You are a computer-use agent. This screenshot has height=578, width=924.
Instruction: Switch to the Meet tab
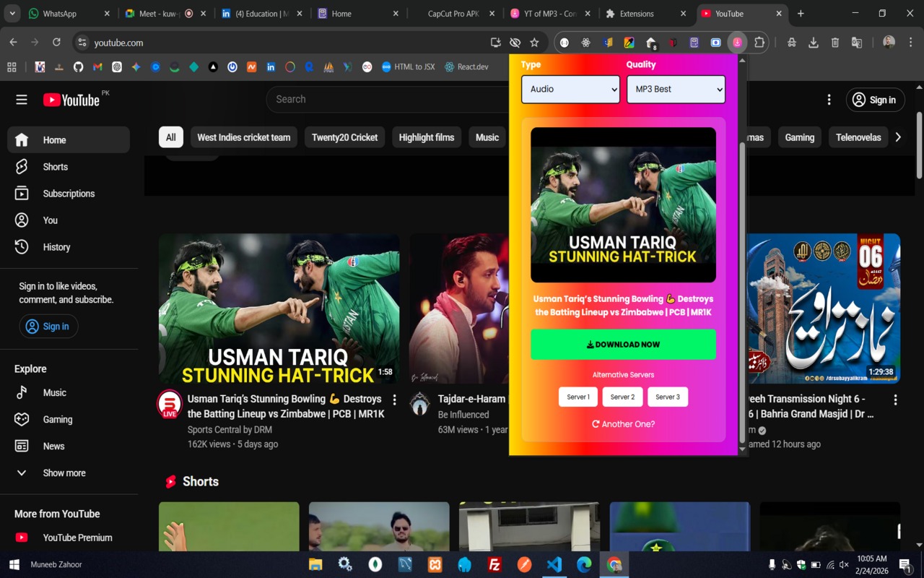[x=165, y=14]
